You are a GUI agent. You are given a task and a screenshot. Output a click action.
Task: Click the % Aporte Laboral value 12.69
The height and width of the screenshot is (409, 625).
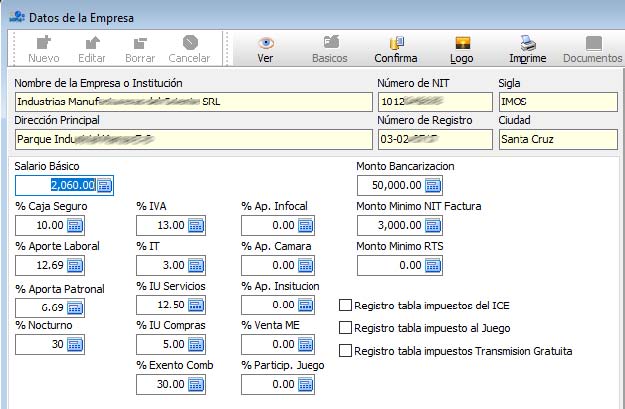(50, 265)
